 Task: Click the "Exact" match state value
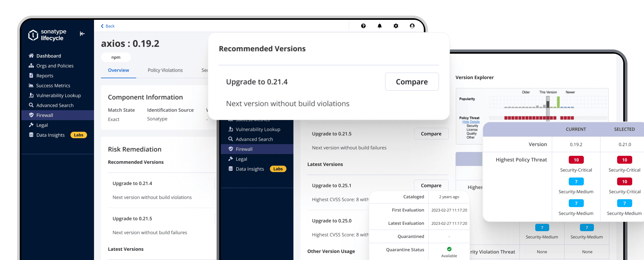point(113,119)
